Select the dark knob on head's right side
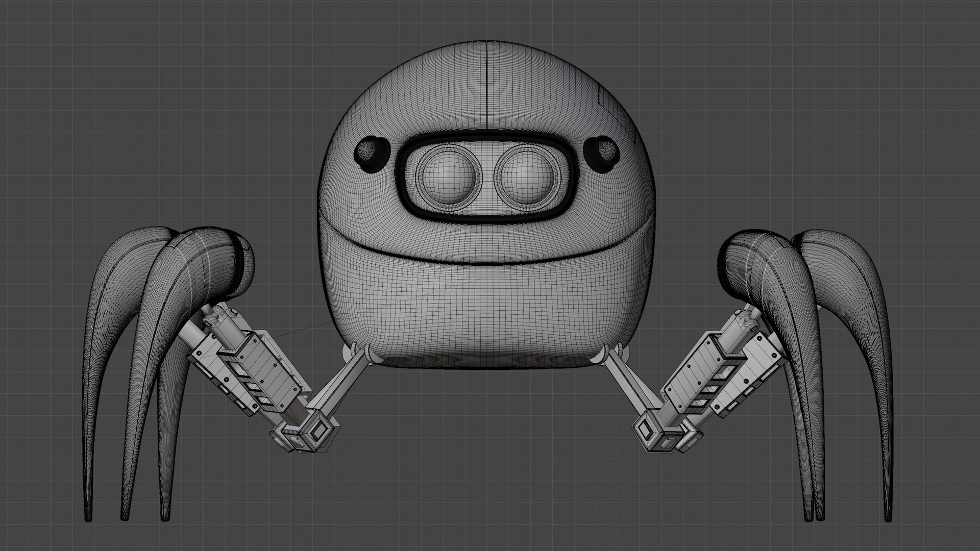Image resolution: width=980 pixels, height=551 pixels. [602, 153]
